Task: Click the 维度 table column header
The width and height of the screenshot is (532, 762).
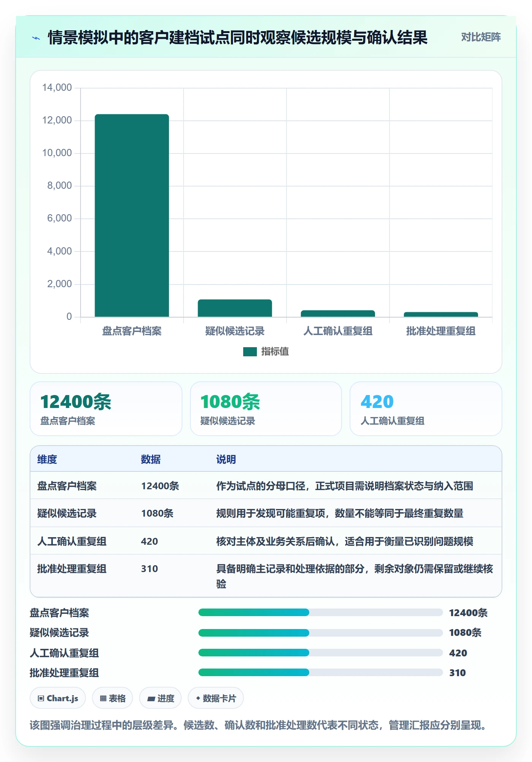Action: point(47,460)
